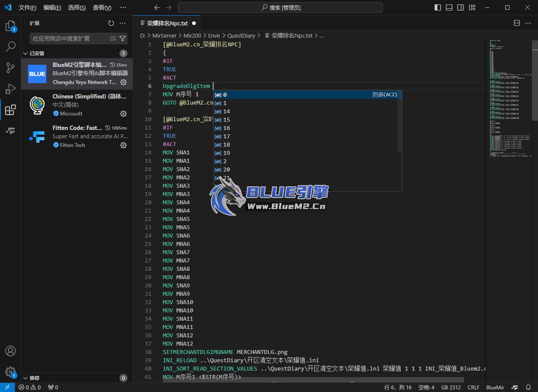The width and height of the screenshot is (538, 392).
Task: Open the manage gear for Chinese (Simplified) extension
Action: pos(123,114)
